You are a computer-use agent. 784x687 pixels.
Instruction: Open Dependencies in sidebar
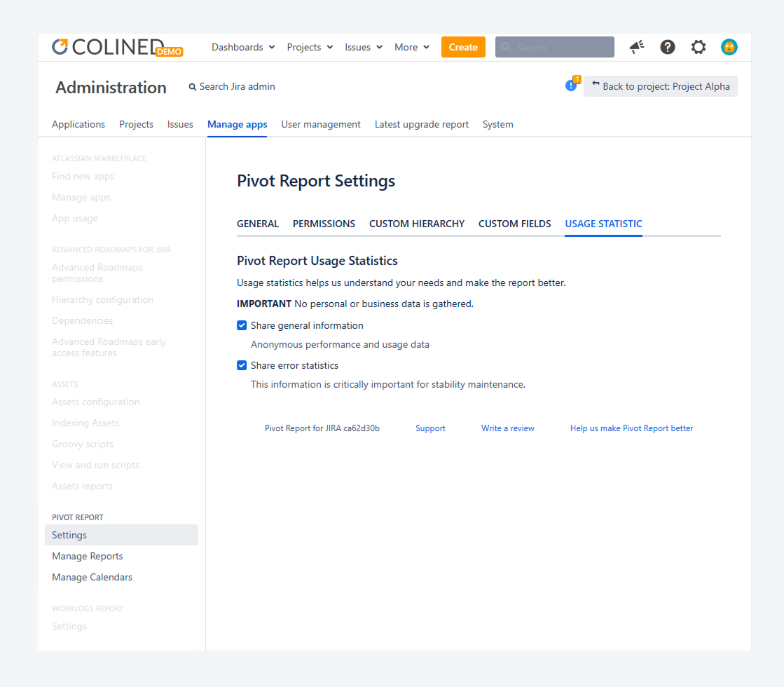[83, 321]
